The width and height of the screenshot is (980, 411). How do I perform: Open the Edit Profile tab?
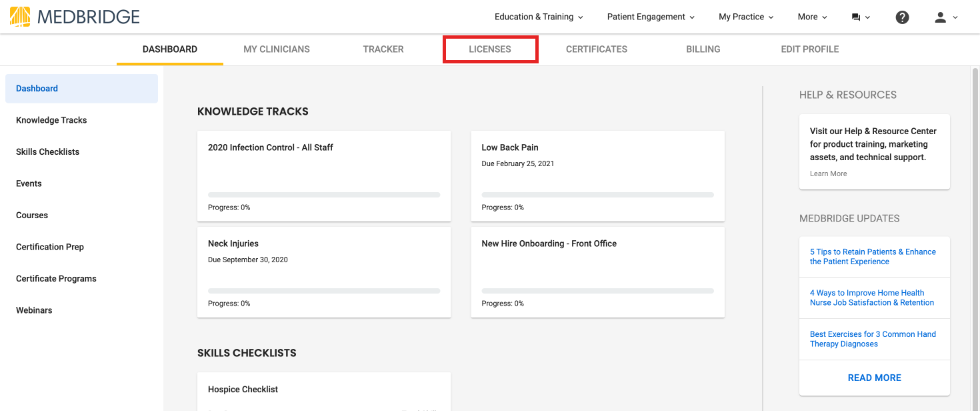(810, 49)
